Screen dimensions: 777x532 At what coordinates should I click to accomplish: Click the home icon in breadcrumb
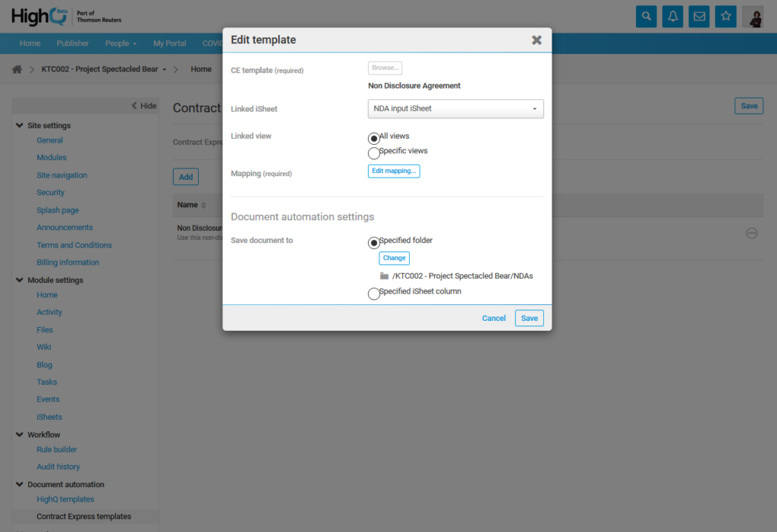[x=17, y=69]
